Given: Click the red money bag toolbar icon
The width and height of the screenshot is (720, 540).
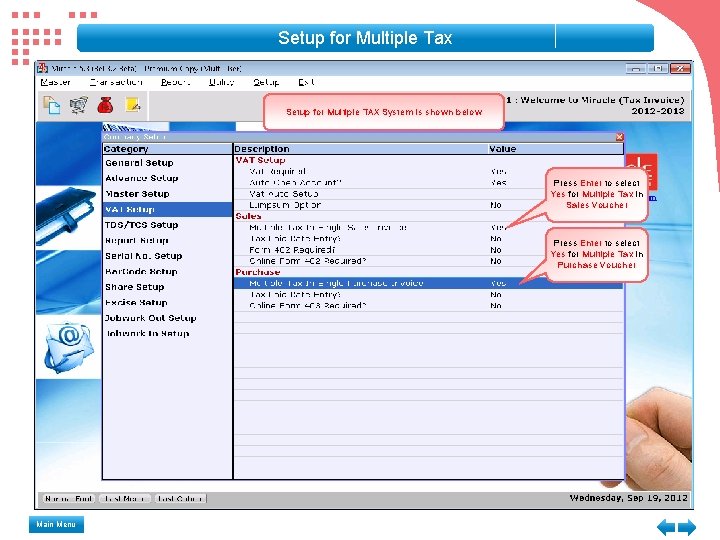Looking at the screenshot, I should point(105,105).
